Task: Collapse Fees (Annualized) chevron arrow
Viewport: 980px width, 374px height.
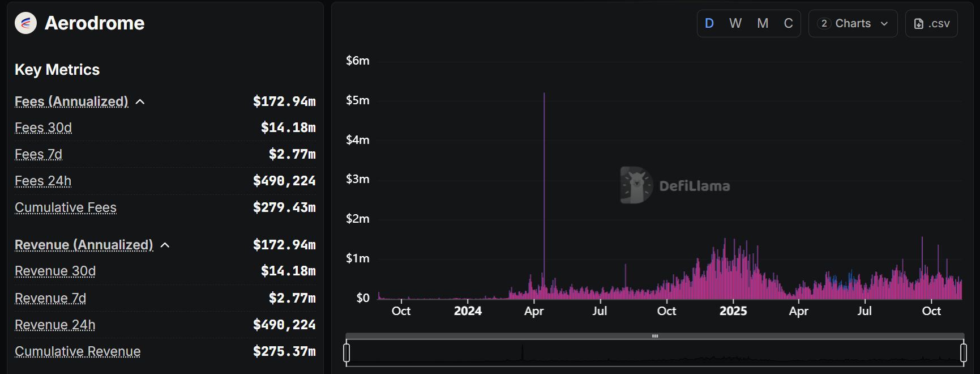Action: click(140, 102)
